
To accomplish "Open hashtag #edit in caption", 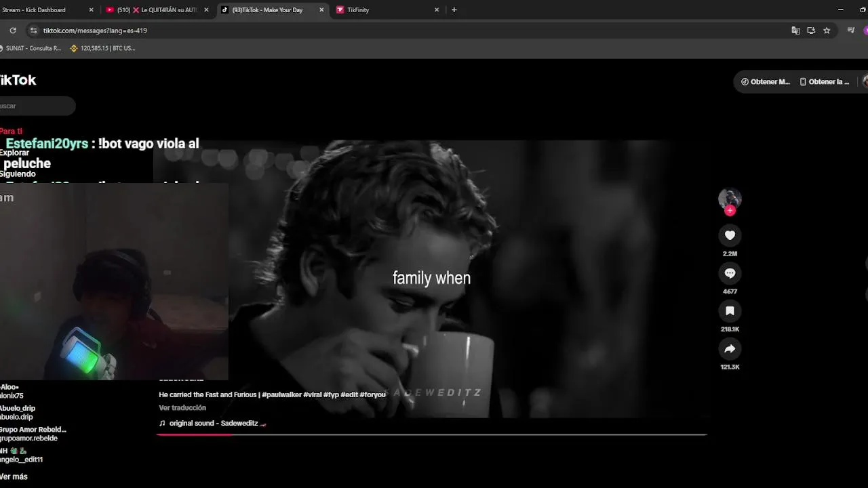I will tap(349, 394).
